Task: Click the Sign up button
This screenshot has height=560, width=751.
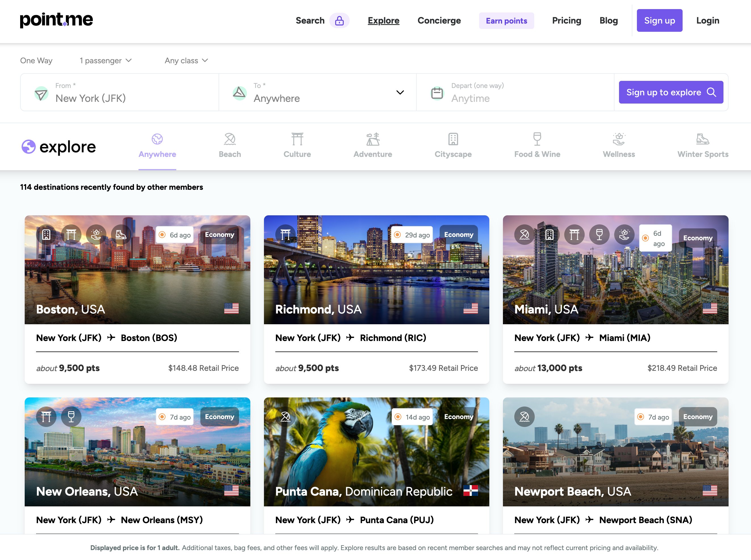Action: [x=659, y=21]
